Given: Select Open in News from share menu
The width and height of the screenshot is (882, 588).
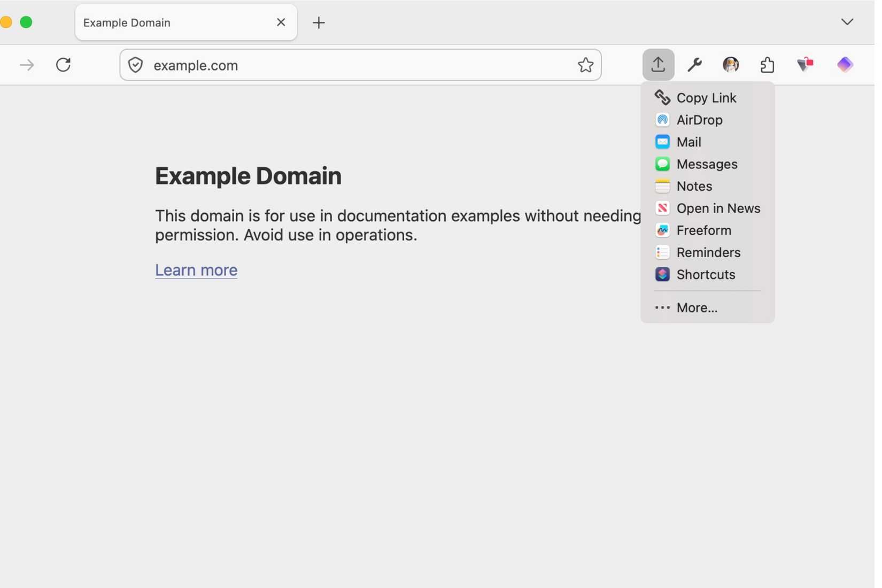Looking at the screenshot, I should 719,208.
